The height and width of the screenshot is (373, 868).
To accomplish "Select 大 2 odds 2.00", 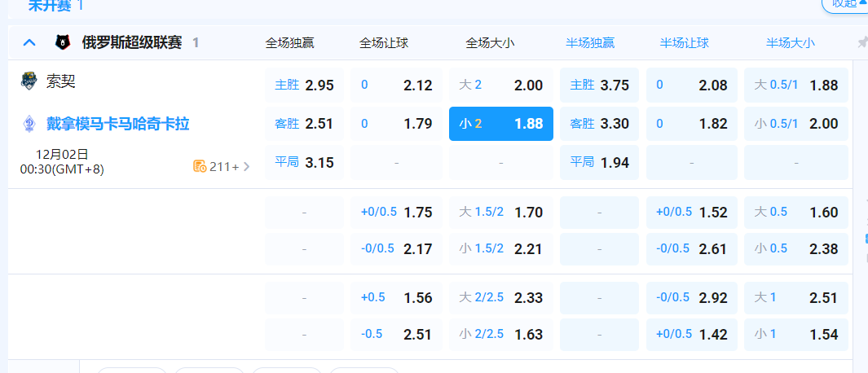I will [x=501, y=86].
